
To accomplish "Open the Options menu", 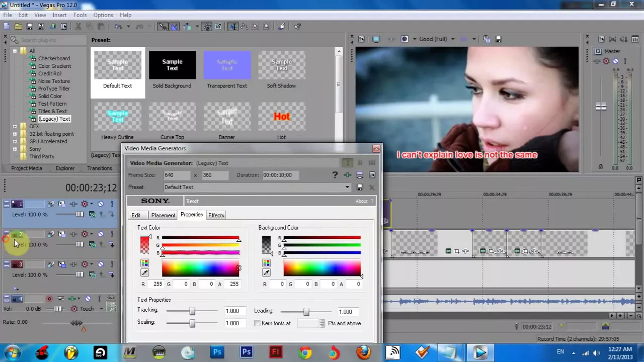I will (x=103, y=15).
